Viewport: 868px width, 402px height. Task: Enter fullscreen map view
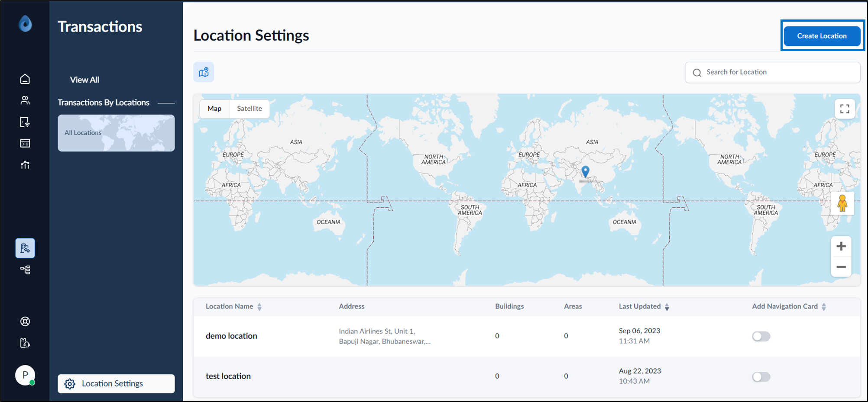pyautogui.click(x=845, y=109)
